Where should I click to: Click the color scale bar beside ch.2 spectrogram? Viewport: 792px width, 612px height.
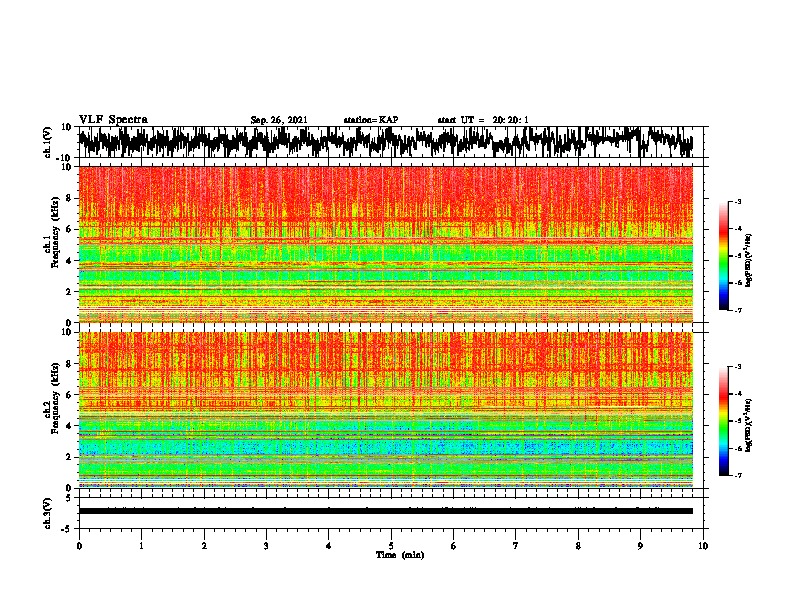coord(723,421)
